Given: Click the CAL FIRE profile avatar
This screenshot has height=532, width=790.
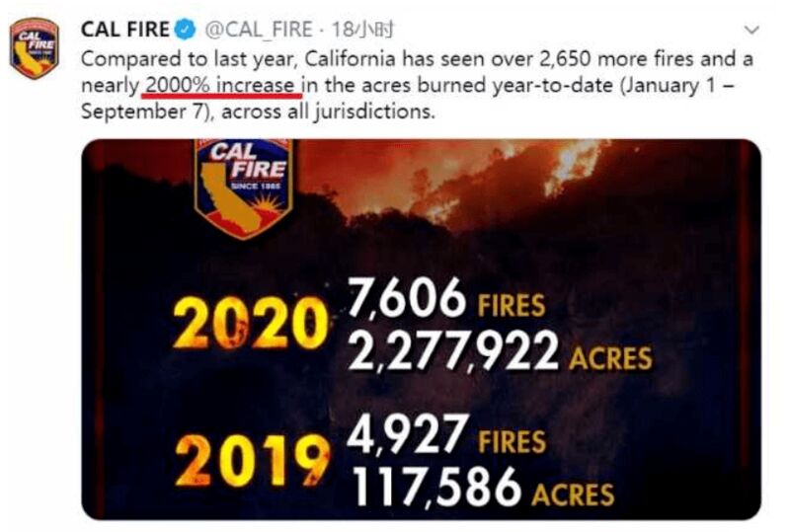Looking at the screenshot, I should 35,47.
